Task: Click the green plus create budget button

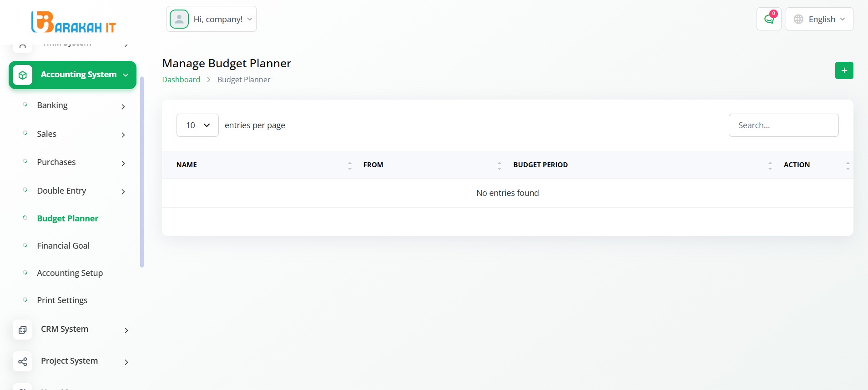Action: [x=844, y=70]
